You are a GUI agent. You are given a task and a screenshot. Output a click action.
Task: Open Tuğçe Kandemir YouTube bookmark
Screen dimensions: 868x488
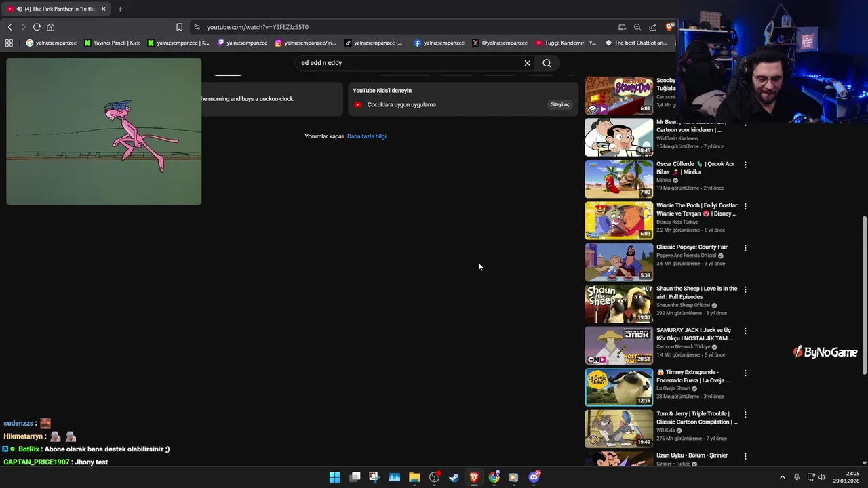click(566, 43)
